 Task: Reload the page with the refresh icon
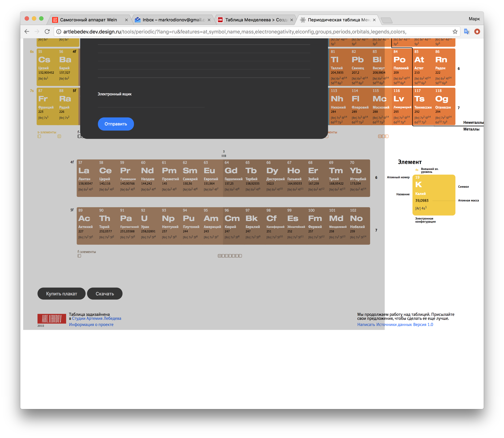coord(47,31)
